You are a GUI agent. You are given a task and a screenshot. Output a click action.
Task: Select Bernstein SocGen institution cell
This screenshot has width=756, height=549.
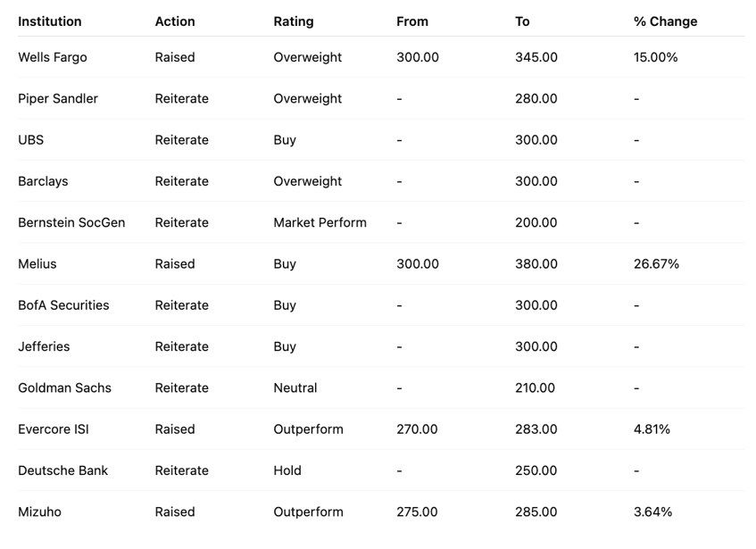coord(71,222)
